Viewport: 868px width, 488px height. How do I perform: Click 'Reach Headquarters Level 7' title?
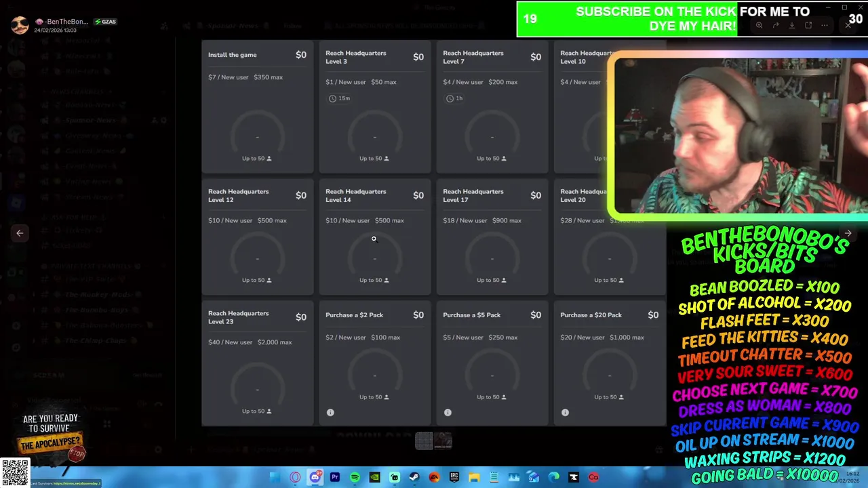click(473, 57)
